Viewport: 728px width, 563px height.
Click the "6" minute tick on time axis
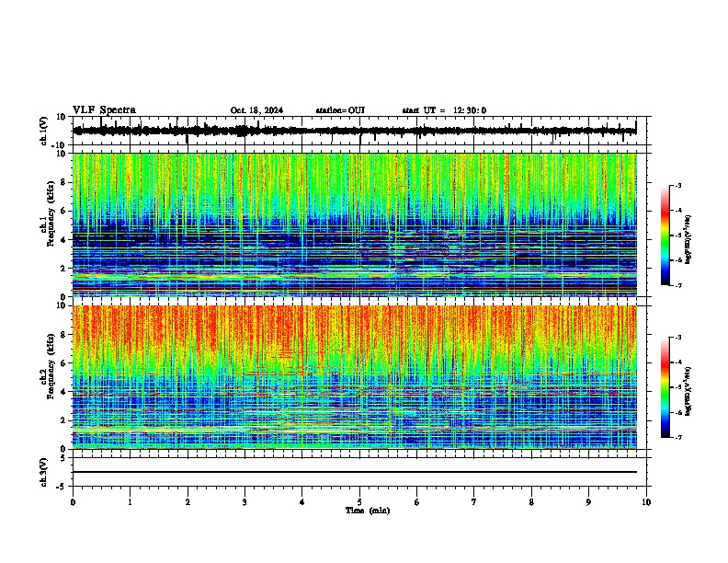417,502
